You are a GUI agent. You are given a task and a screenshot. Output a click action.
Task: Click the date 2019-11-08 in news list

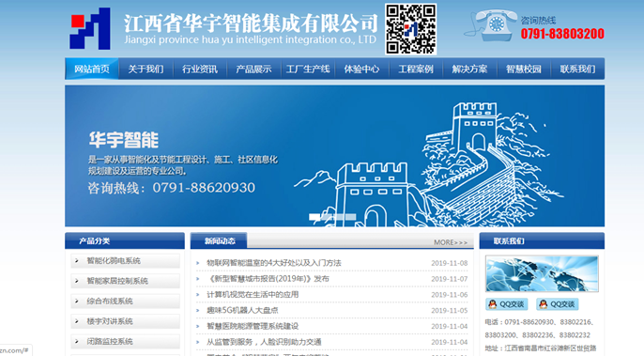point(450,263)
